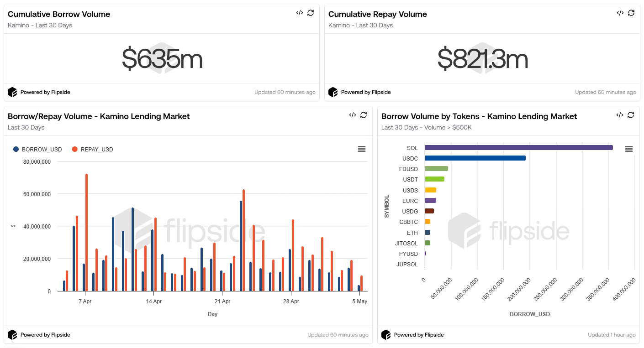Refresh the Borrow Volume by Tokens chart
The height and width of the screenshot is (348, 644).
pyautogui.click(x=631, y=115)
